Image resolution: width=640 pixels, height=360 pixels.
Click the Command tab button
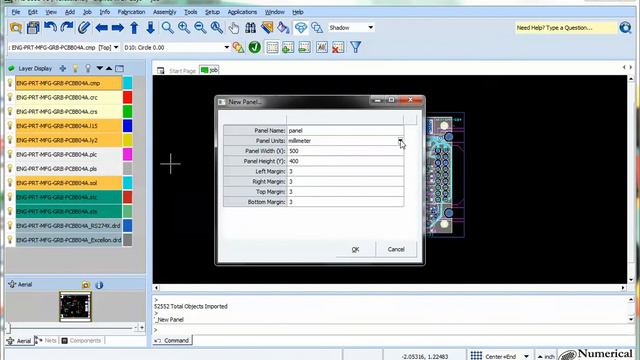[x=172, y=340]
